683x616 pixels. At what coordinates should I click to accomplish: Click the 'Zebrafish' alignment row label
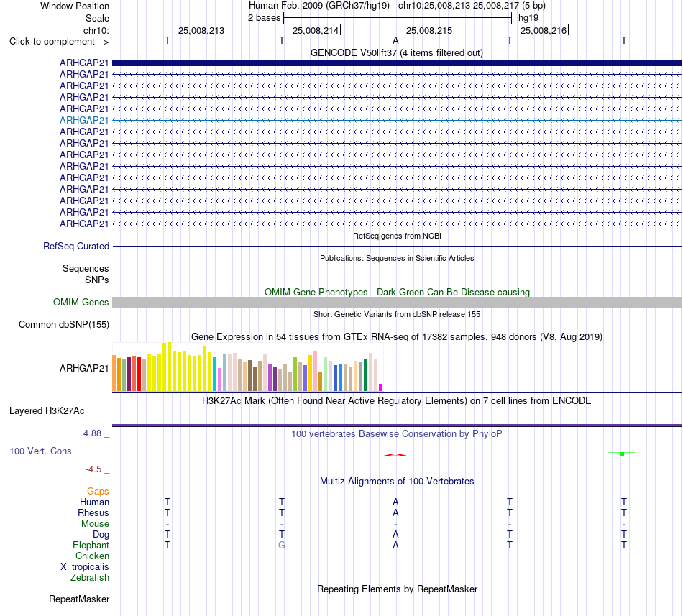tap(90, 577)
